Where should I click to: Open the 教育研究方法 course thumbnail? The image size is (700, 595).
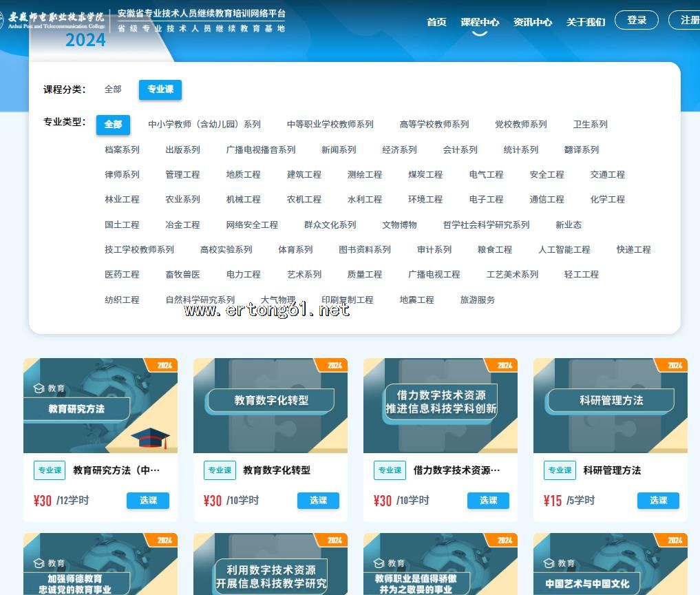(100, 405)
